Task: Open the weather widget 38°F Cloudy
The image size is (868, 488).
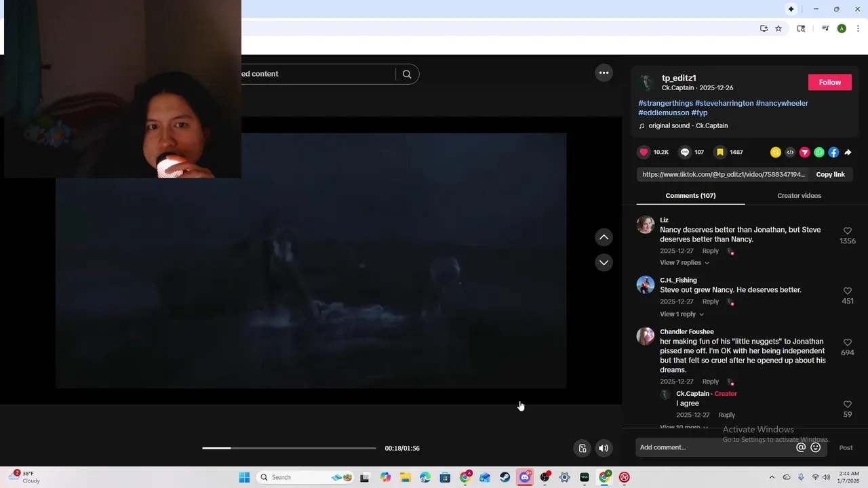Action: 25,477
